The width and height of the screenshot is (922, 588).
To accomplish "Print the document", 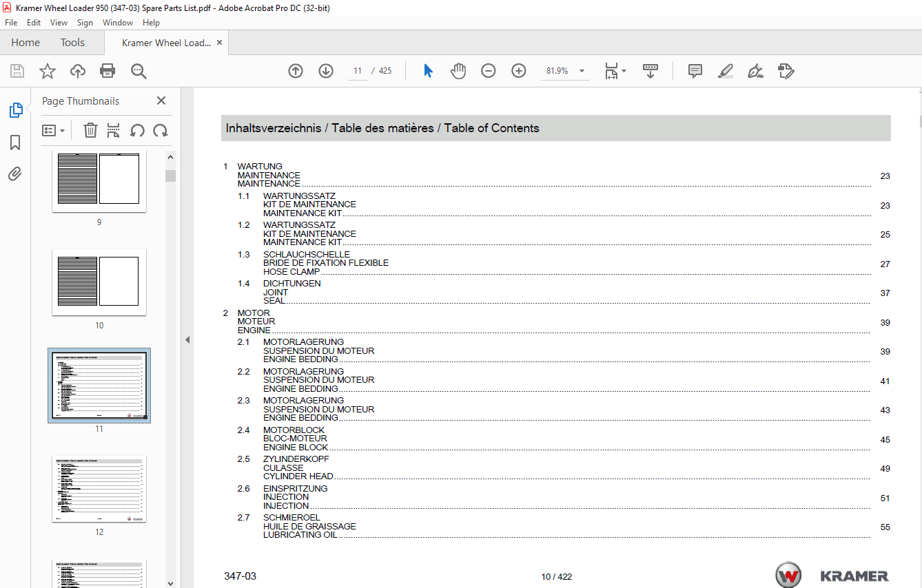I will point(107,71).
